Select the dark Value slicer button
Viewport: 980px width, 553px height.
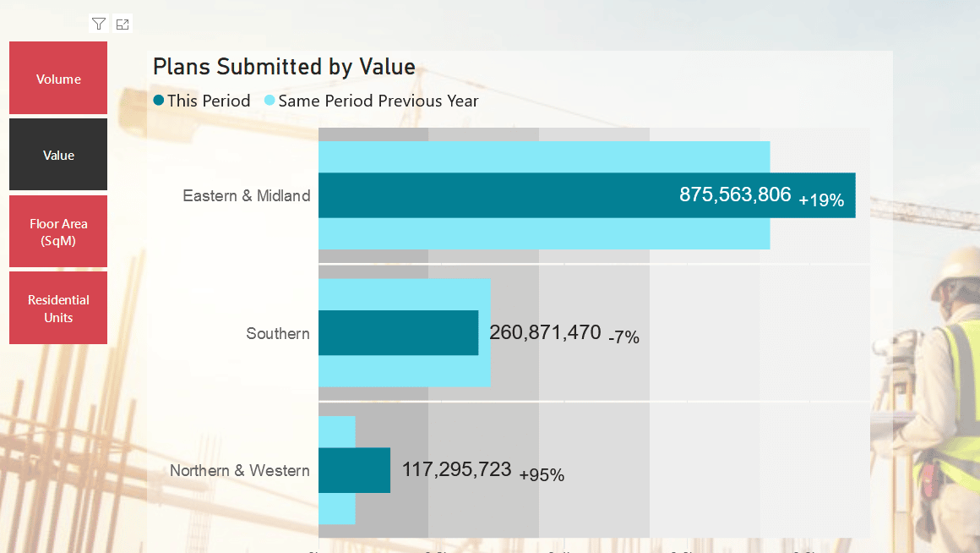point(58,155)
